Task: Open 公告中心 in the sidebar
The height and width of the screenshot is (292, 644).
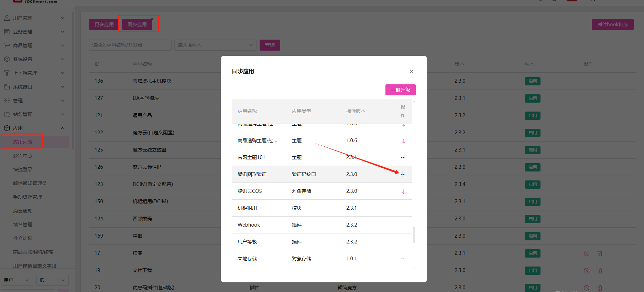Action: [x=23, y=156]
